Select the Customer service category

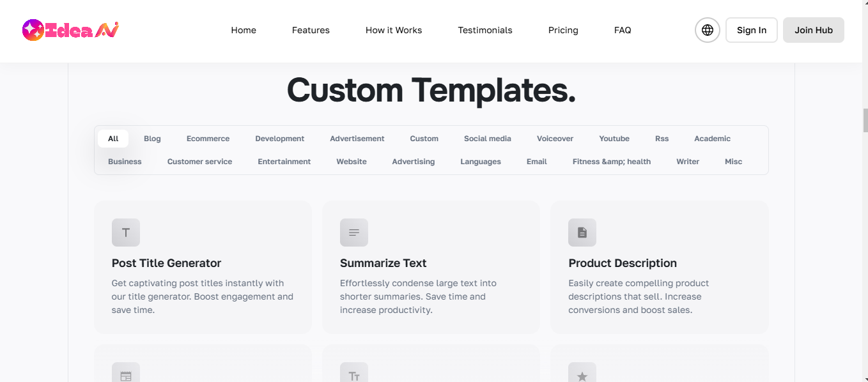(199, 162)
